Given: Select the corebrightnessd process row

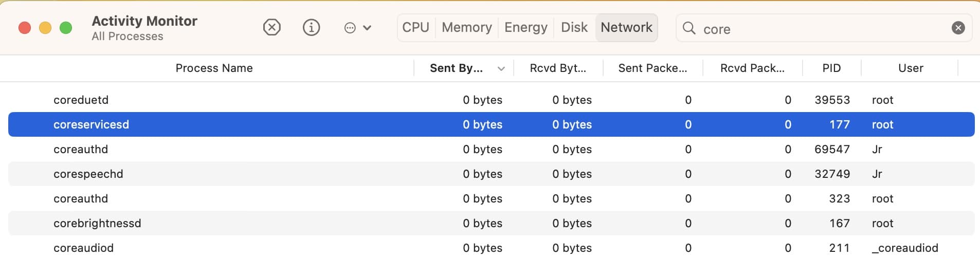Looking at the screenshot, I should 492,223.
